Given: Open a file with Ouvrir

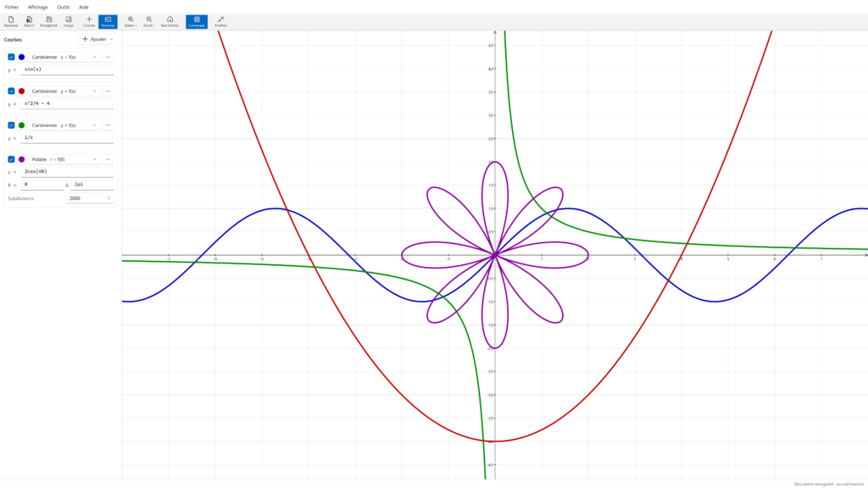Looking at the screenshot, I should [x=29, y=21].
